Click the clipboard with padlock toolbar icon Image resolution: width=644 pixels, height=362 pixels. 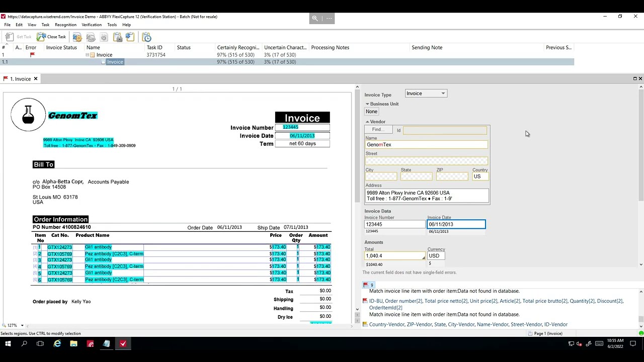(118, 37)
